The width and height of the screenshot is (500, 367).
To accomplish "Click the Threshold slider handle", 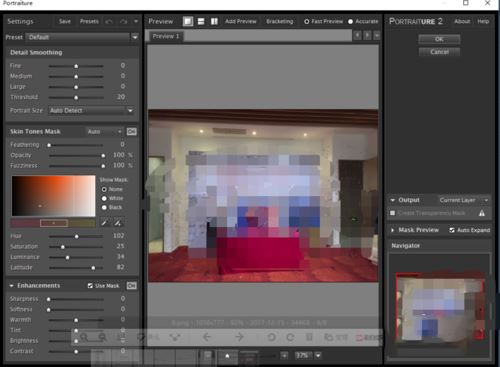I will click(x=76, y=98).
